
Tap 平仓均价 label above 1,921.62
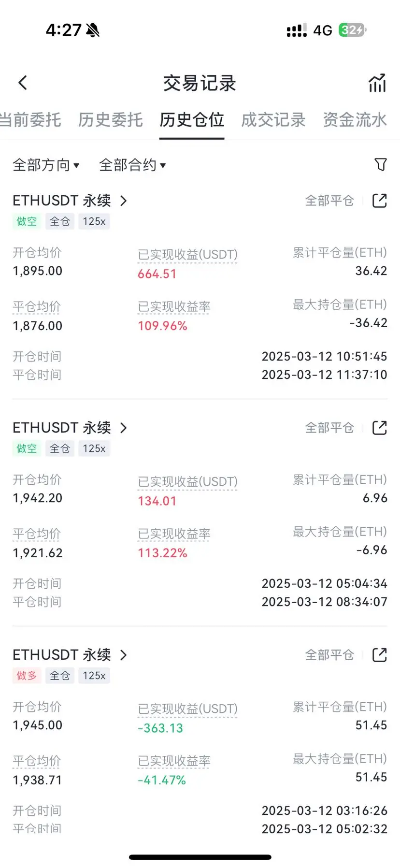pyautogui.click(x=37, y=534)
